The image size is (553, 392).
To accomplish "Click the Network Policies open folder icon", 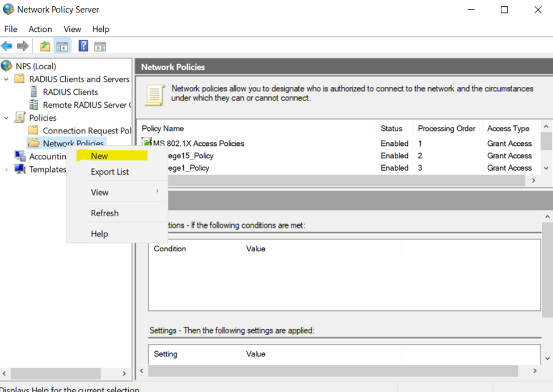I will click(x=33, y=143).
